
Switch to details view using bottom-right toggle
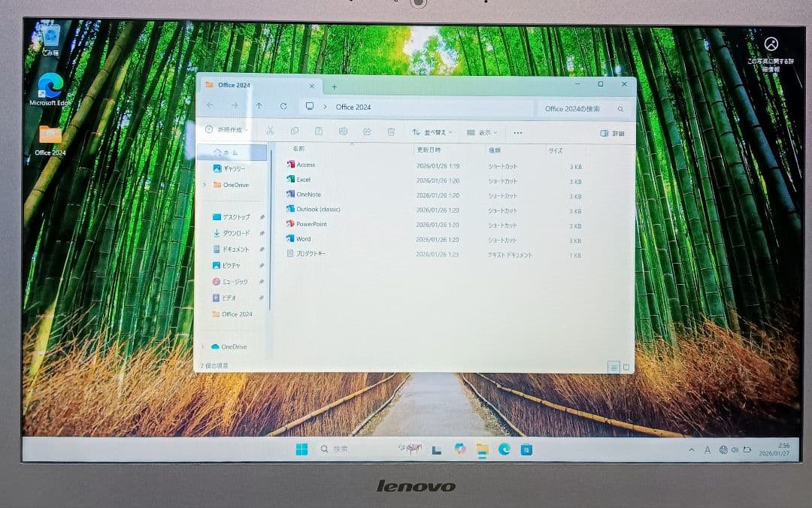point(614,367)
